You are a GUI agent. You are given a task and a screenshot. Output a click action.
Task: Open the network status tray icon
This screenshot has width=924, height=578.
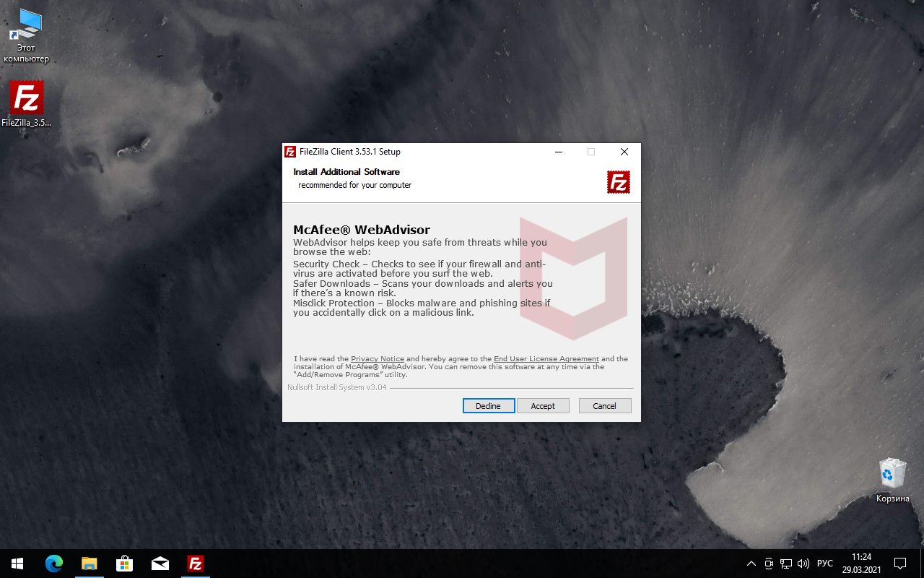[x=786, y=564]
